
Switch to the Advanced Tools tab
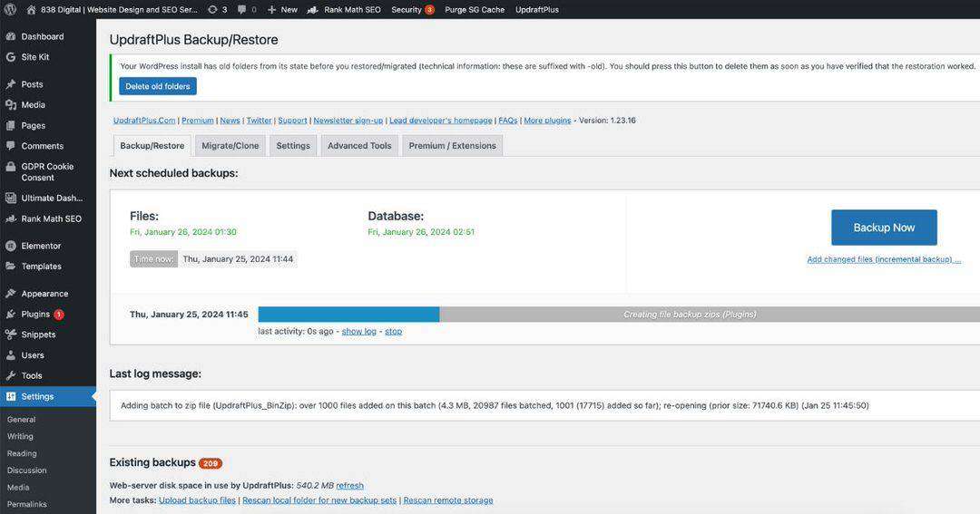pyautogui.click(x=359, y=146)
